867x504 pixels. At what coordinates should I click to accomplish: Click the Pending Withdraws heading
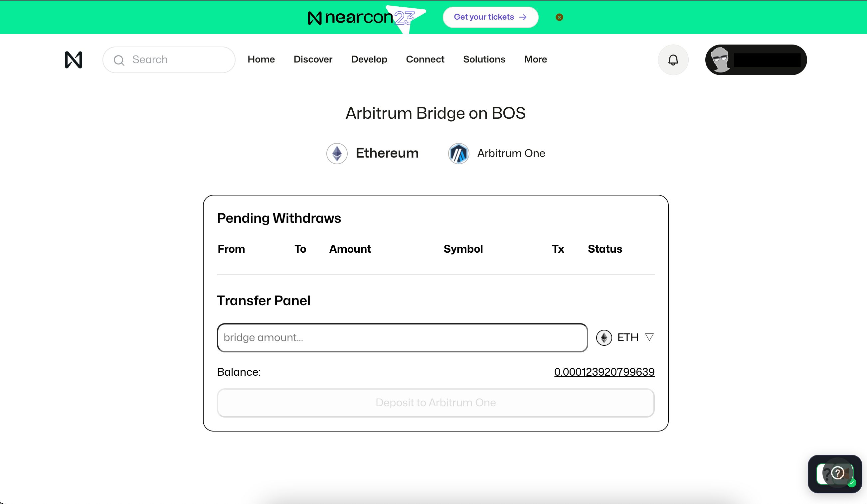tap(279, 218)
